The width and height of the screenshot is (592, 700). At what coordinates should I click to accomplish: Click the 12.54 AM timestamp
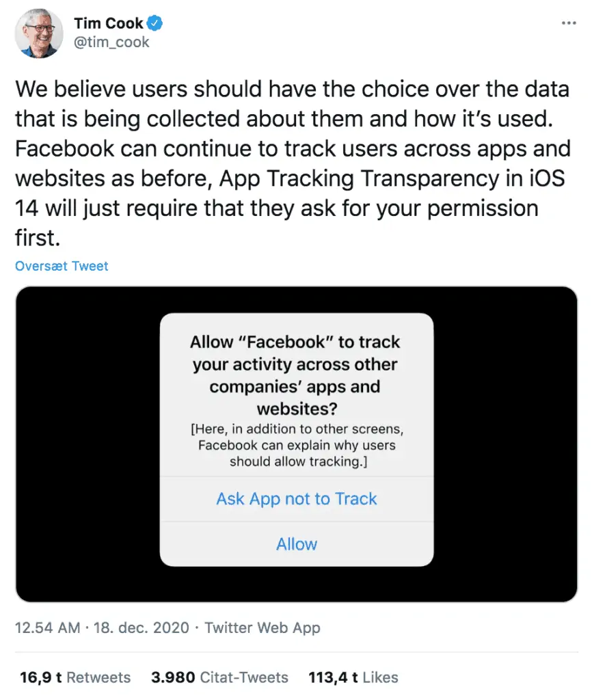(47, 628)
